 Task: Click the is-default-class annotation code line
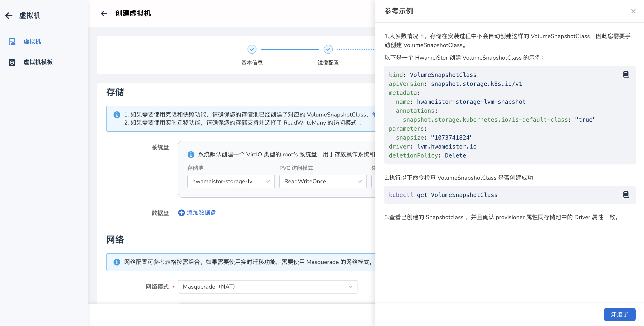pyautogui.click(x=499, y=120)
